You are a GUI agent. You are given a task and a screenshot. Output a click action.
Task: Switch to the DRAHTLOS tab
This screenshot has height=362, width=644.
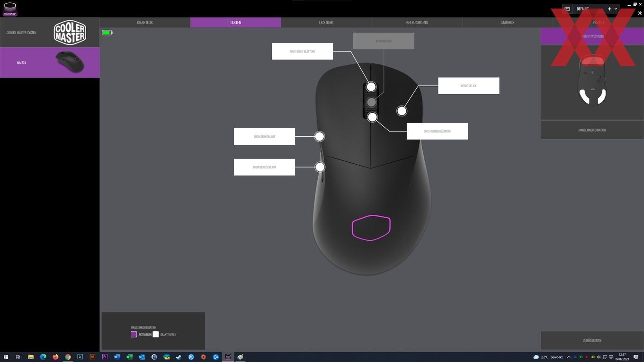click(x=145, y=22)
